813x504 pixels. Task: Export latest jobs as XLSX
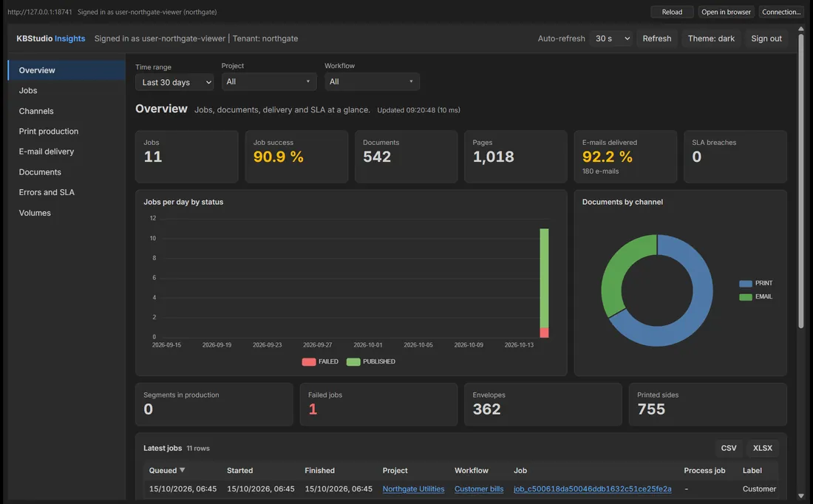(762, 448)
